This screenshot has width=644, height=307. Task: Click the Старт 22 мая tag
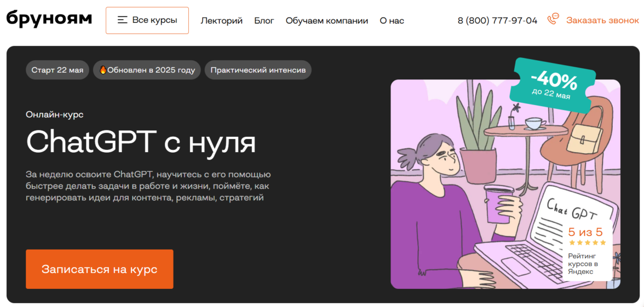point(58,70)
